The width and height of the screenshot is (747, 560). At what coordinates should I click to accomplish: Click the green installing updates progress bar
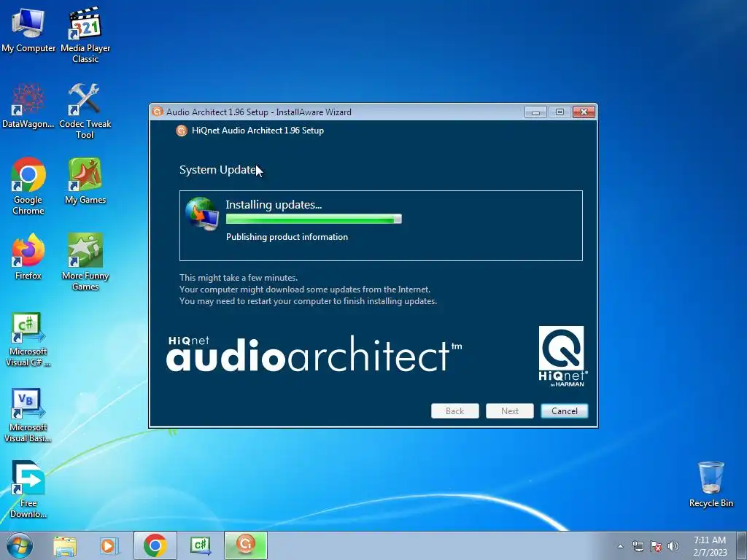point(314,219)
